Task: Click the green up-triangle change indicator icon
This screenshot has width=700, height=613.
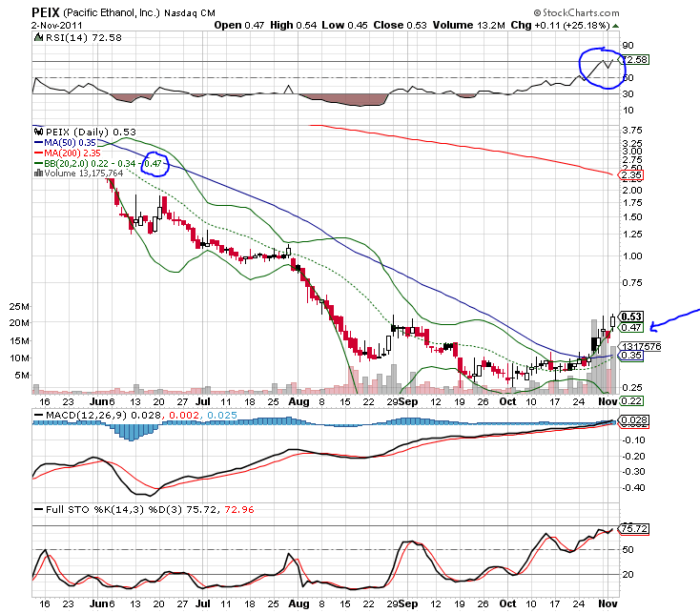Action: [x=615, y=26]
